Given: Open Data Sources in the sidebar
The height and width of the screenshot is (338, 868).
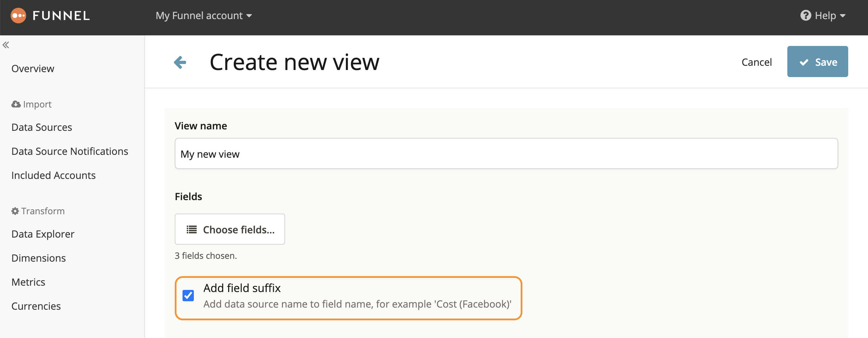Looking at the screenshot, I should coord(42,127).
